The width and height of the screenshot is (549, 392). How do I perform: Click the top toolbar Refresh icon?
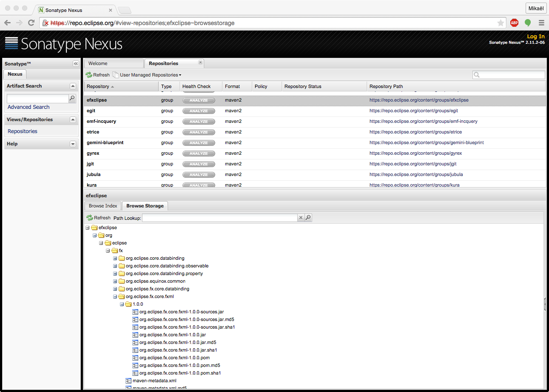pos(89,75)
